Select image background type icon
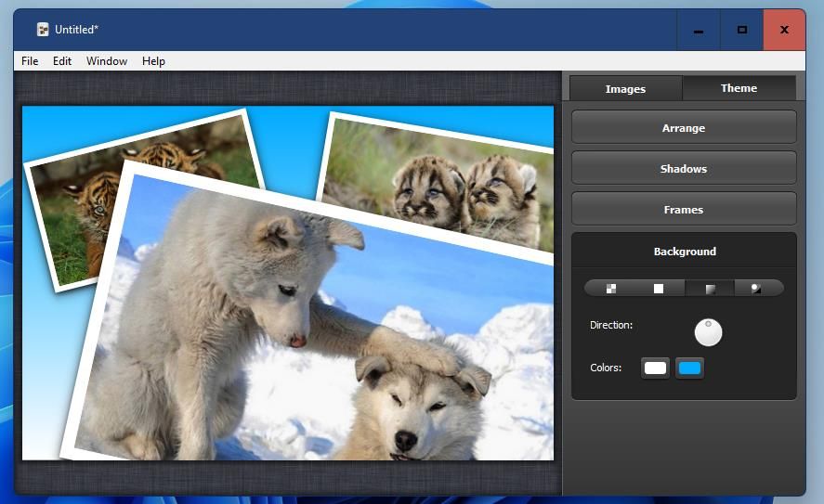Screen dimensions: 824x504 (x=756, y=289)
